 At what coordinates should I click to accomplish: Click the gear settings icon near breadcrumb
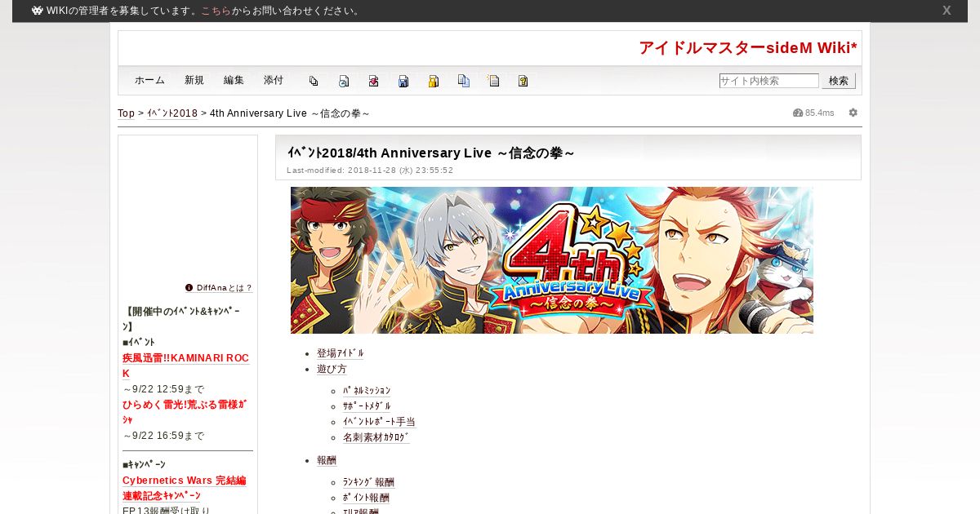tap(853, 113)
